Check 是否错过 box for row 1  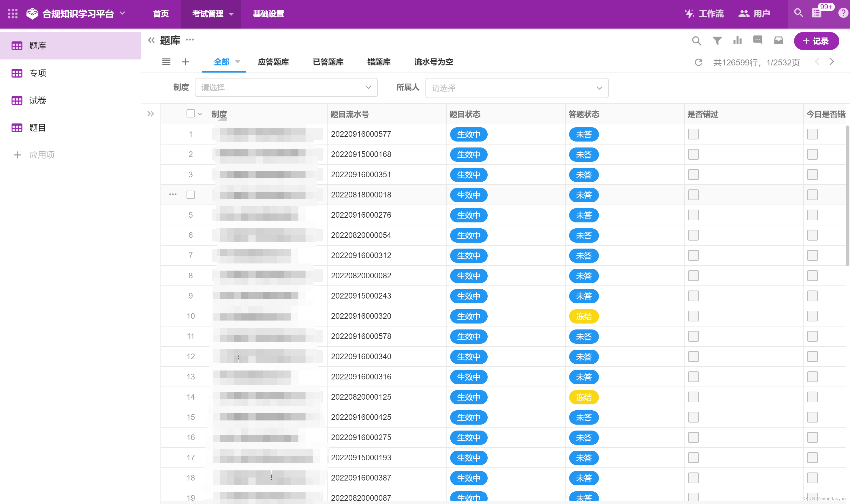tap(693, 134)
